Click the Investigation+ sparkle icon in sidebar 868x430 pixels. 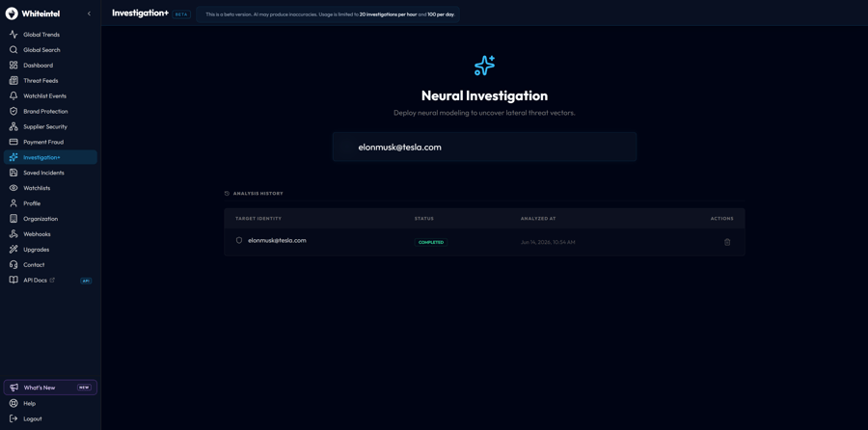point(14,157)
